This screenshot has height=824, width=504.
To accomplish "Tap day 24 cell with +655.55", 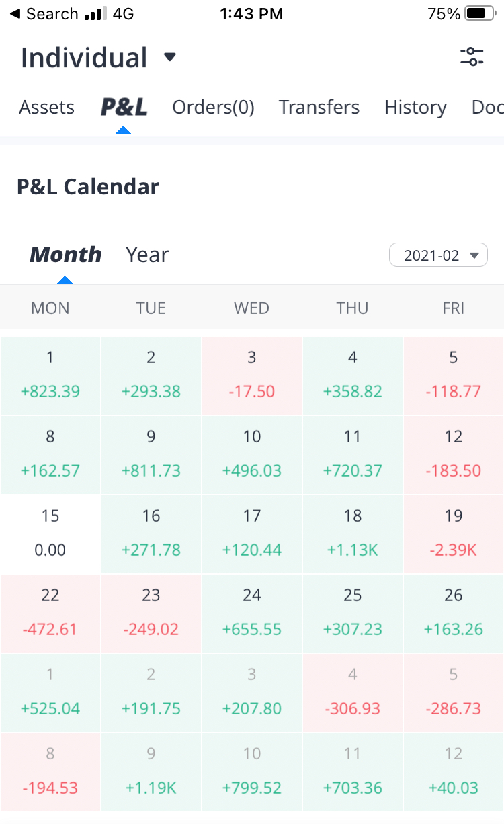I will (252, 613).
